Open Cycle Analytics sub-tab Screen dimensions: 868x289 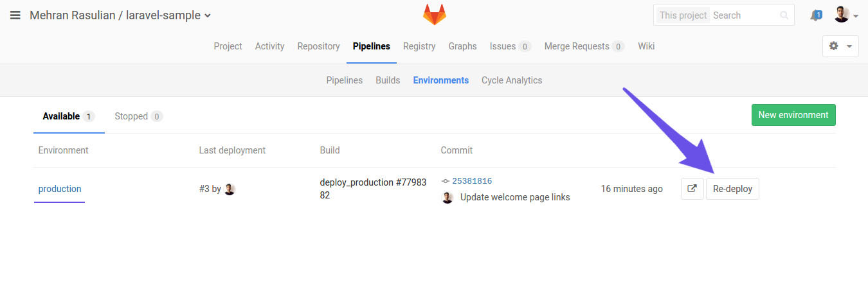tap(511, 80)
